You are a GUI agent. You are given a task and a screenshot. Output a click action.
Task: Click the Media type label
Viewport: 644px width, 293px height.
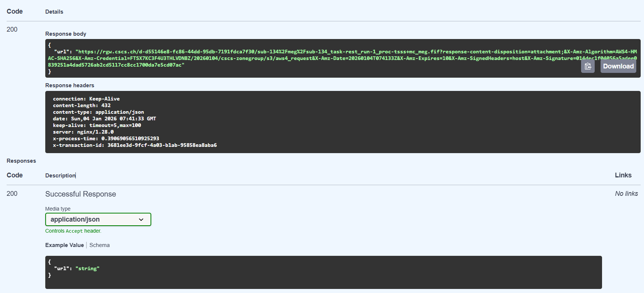58,209
